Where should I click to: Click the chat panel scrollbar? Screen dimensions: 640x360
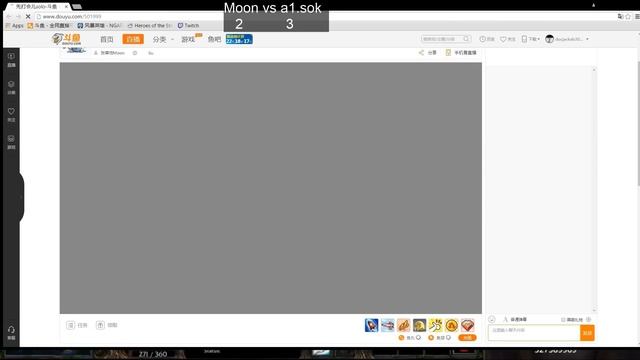click(594, 190)
